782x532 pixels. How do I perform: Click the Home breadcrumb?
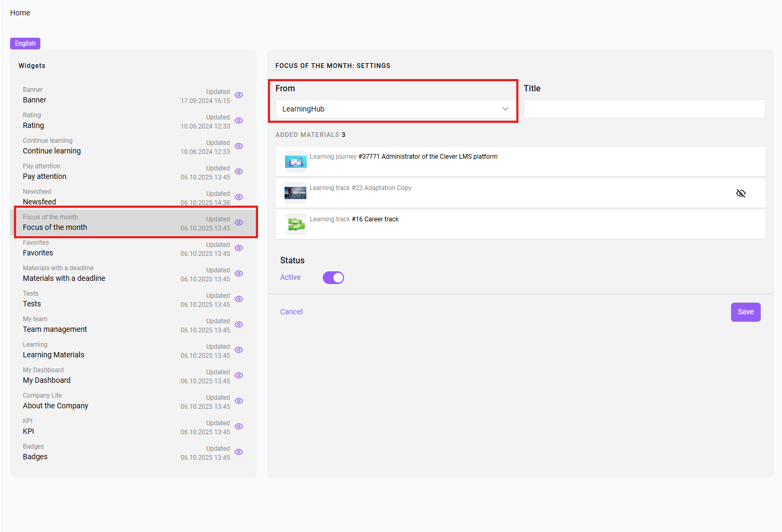point(20,13)
